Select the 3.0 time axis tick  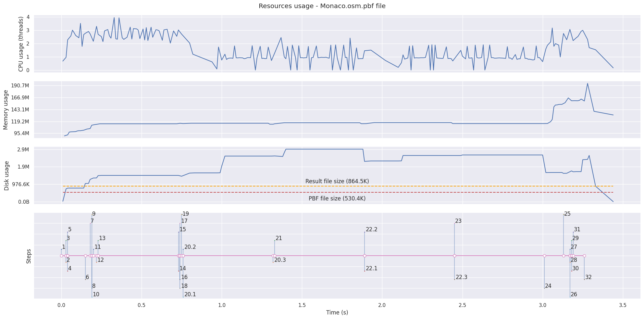[x=543, y=305]
